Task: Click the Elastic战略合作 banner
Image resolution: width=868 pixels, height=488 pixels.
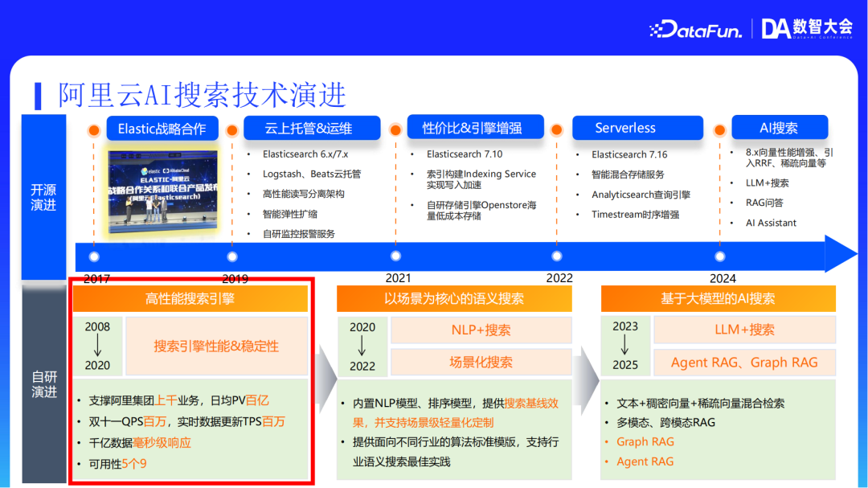Action: 162,128
